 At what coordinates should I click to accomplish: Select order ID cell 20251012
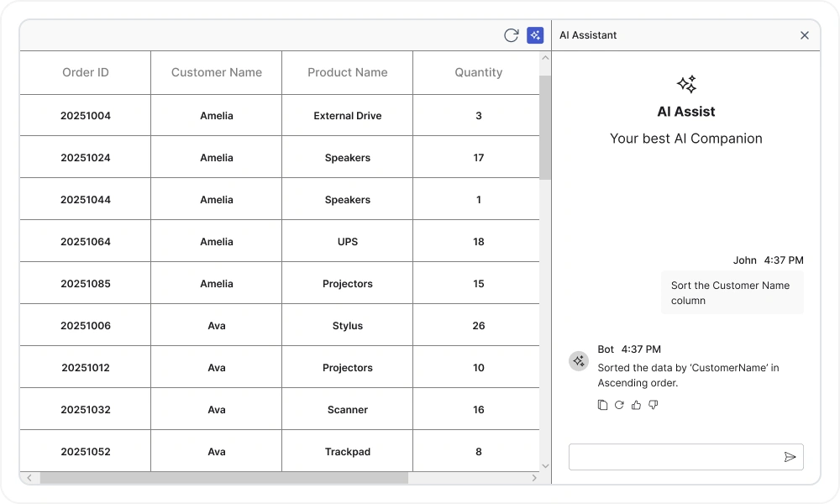coord(86,368)
